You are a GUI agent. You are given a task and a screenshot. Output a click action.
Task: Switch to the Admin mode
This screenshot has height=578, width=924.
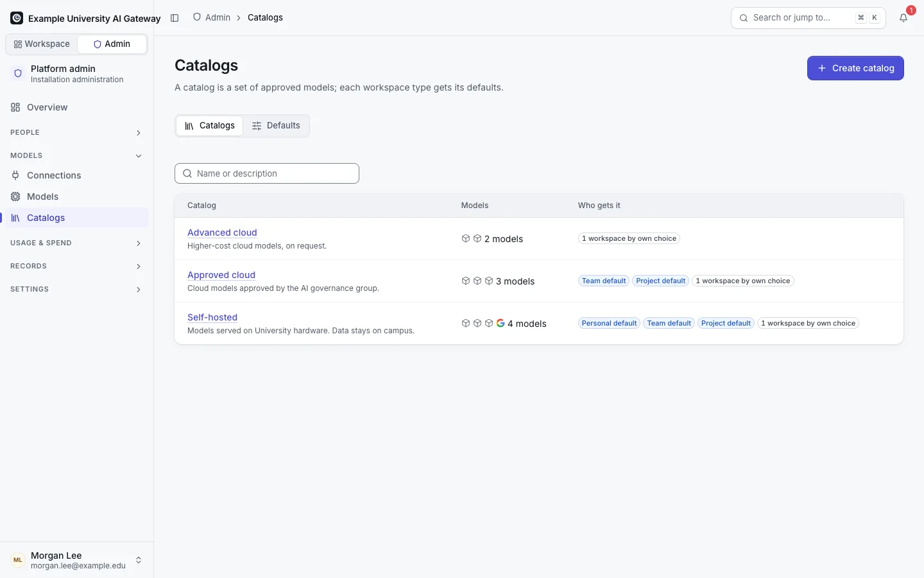(112, 44)
